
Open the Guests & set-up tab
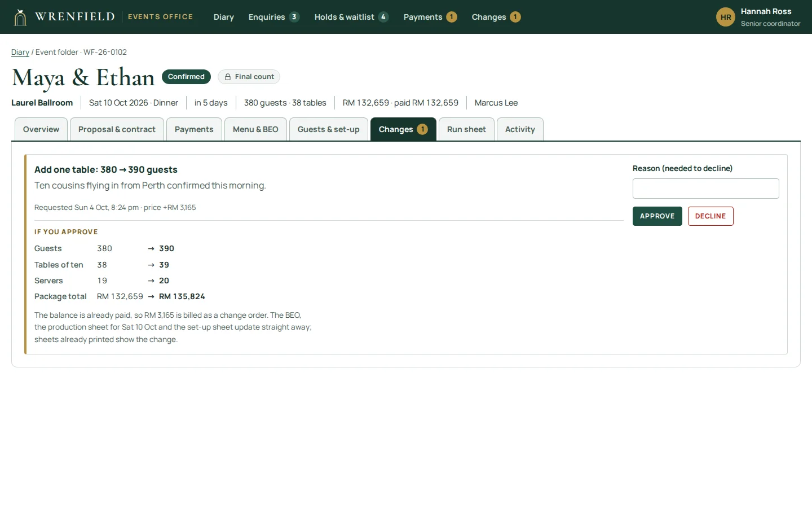329,129
